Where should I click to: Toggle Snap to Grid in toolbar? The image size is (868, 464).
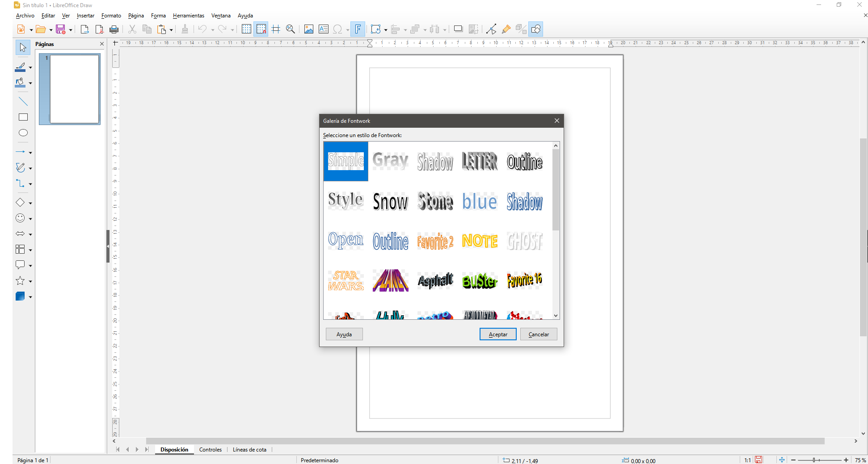click(x=261, y=29)
